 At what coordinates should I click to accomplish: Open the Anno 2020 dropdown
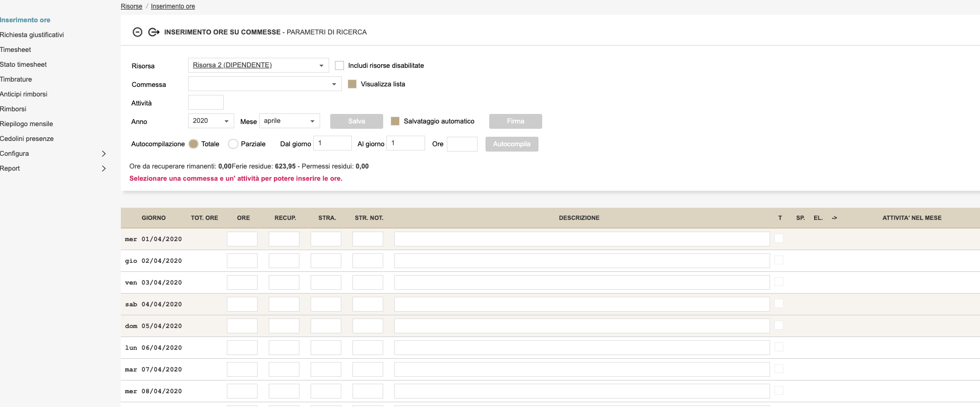[x=211, y=121]
